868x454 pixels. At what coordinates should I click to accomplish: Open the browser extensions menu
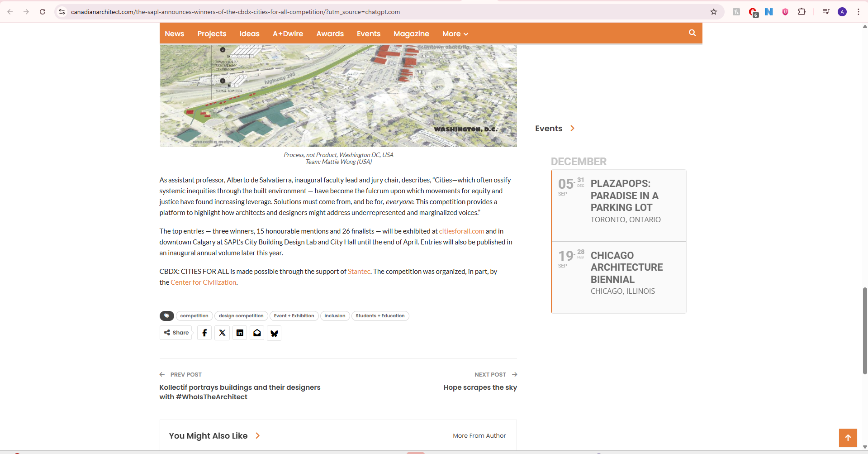[802, 12]
